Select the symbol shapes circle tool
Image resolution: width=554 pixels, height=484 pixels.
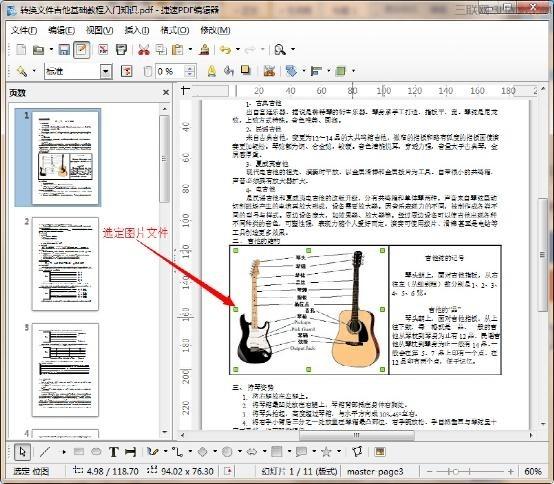pyautogui.click(x=227, y=452)
